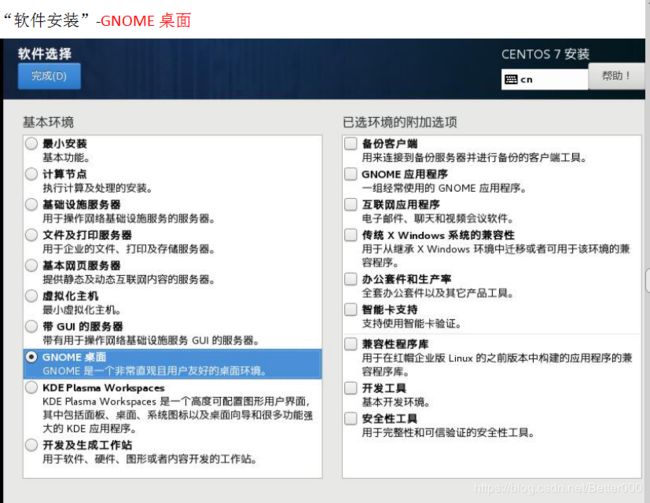The image size is (650, 503).
Task: Click the 已选环境的附加选项 heading
Action: pyautogui.click(x=400, y=122)
